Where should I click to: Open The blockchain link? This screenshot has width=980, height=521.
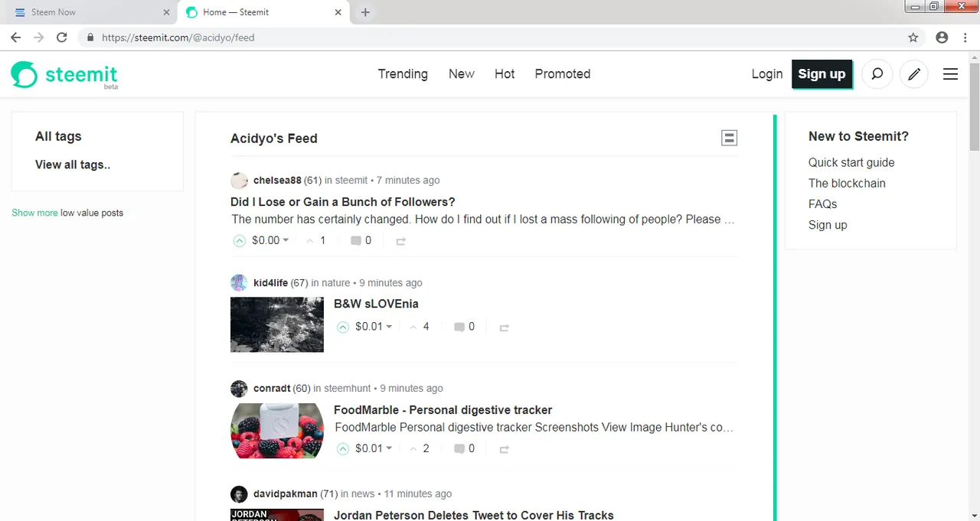(x=847, y=184)
